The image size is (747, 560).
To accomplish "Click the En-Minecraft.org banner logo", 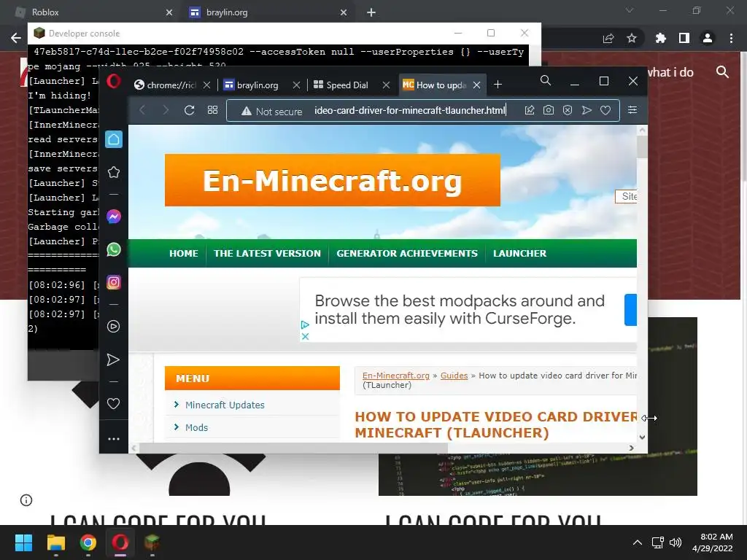I will pos(333,180).
